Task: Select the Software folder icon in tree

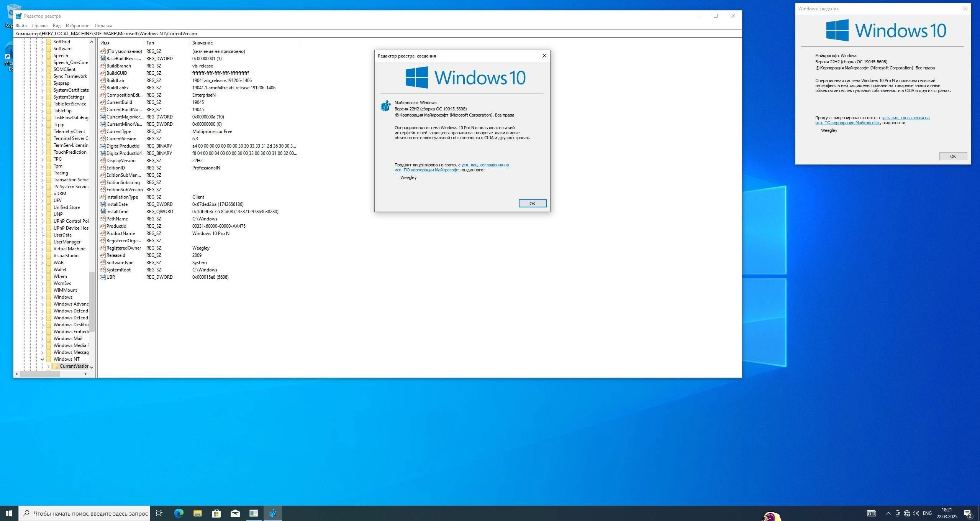Action: [x=49, y=49]
